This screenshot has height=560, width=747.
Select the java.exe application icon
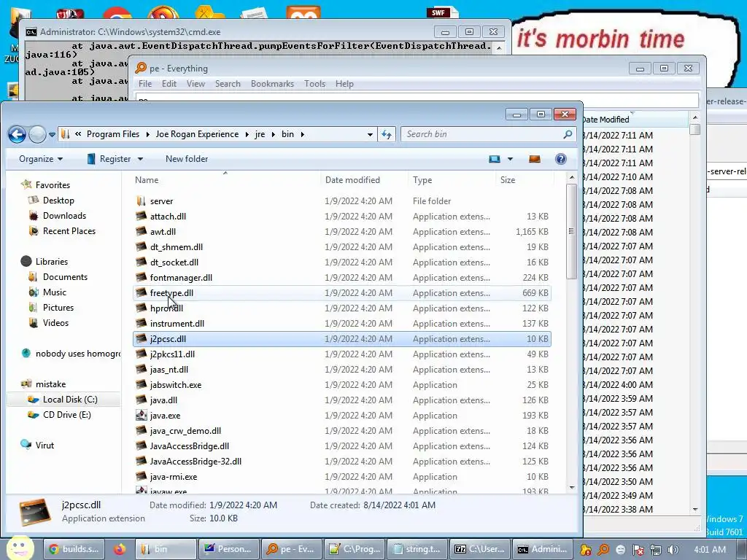point(141,415)
